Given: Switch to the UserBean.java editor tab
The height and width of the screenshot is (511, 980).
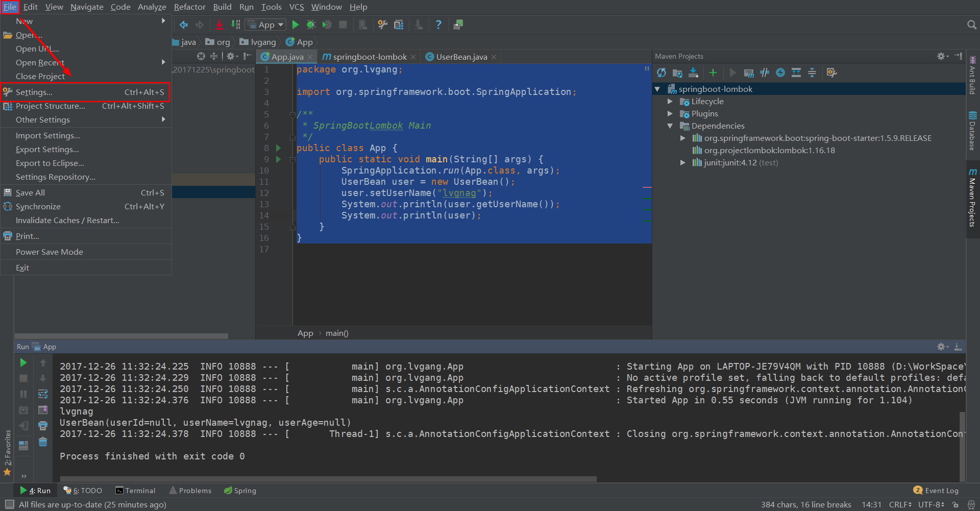Looking at the screenshot, I should coord(461,57).
